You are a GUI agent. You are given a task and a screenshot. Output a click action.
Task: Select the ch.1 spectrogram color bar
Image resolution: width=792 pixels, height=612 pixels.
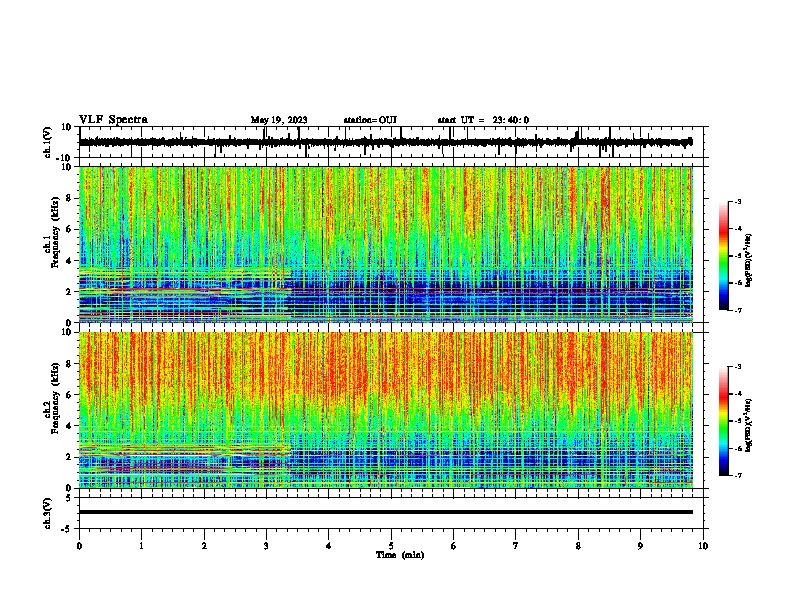click(724, 256)
